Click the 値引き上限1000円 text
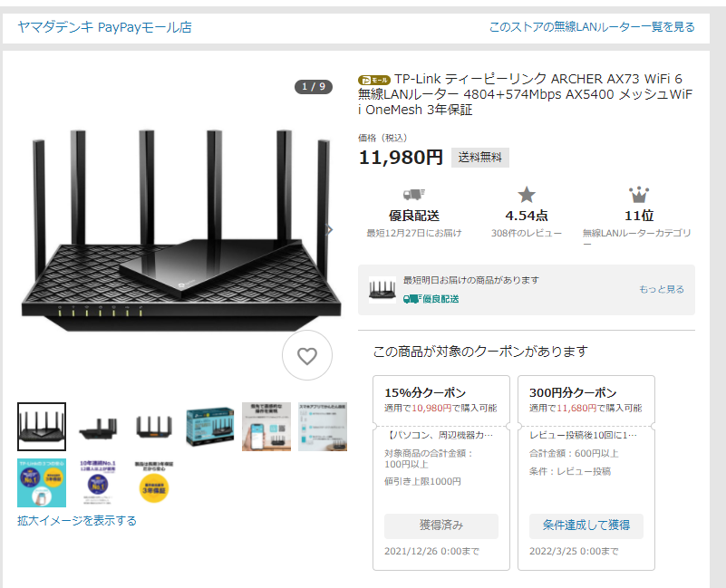This screenshot has height=588, width=726. click(x=422, y=481)
